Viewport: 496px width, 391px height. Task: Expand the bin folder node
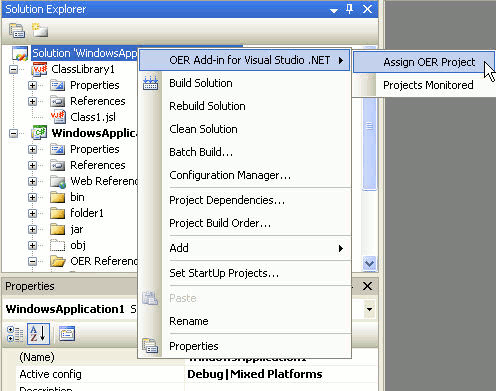point(32,197)
